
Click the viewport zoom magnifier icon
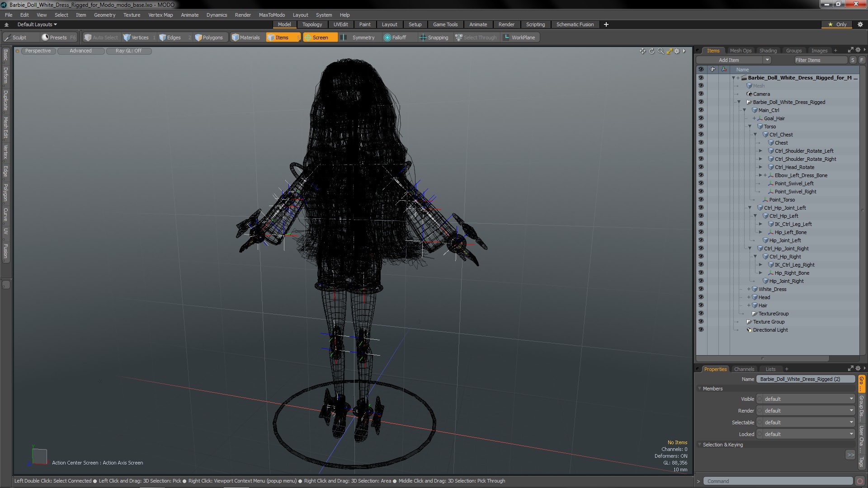(660, 51)
